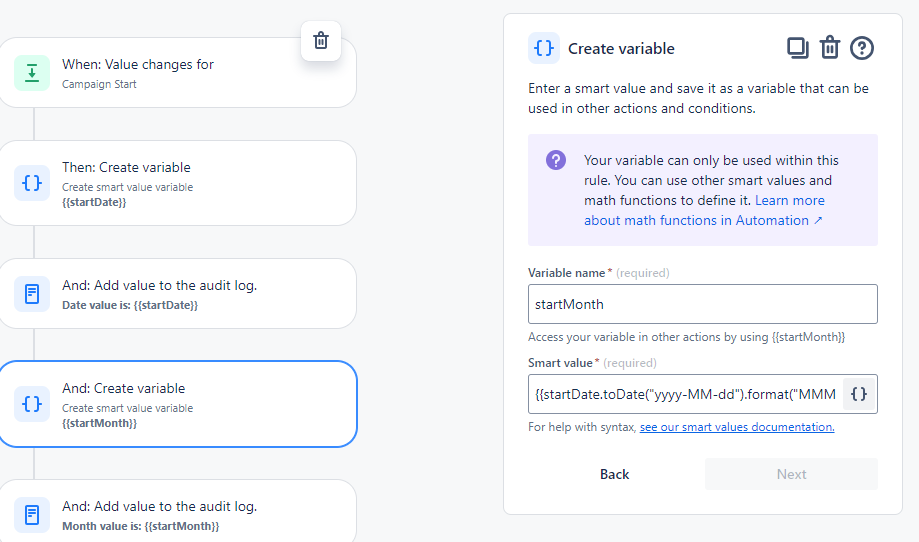Viewport: 919px width, 542px height.
Task: Open help via the question mark icon
Action: click(x=862, y=47)
